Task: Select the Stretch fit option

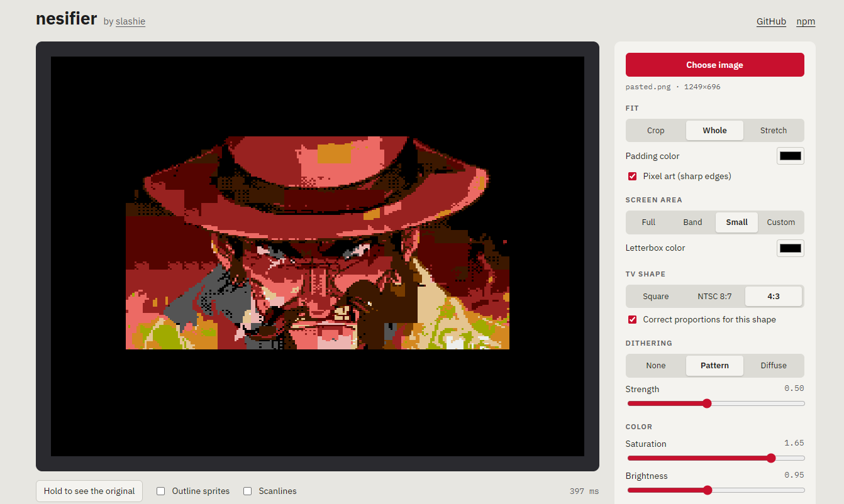Action: [x=773, y=131]
